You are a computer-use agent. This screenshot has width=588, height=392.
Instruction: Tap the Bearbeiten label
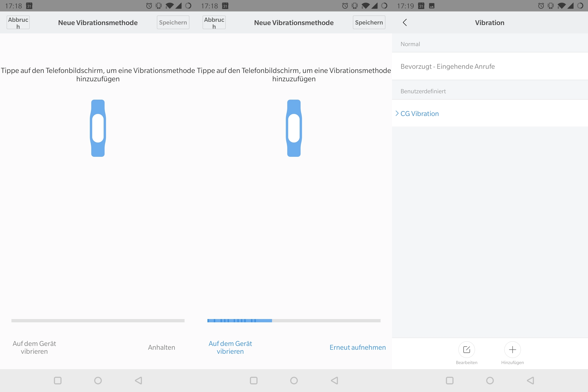tap(467, 362)
